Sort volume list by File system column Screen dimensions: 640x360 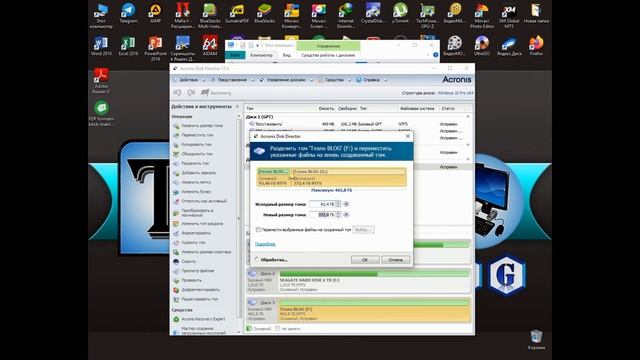(417, 109)
